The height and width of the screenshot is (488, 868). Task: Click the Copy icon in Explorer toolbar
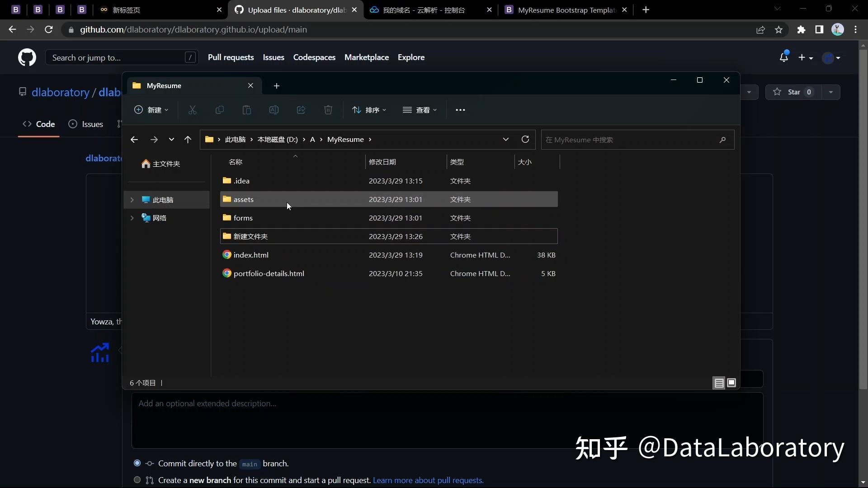click(220, 110)
